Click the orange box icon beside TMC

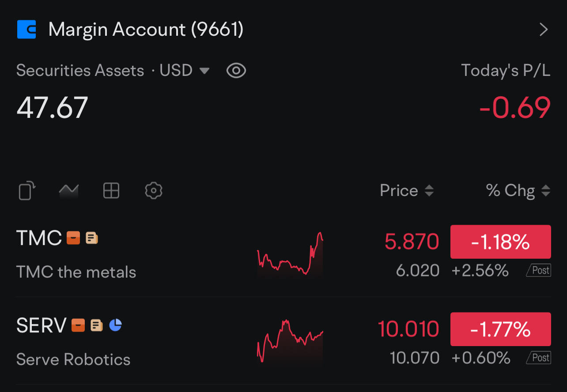click(x=73, y=238)
